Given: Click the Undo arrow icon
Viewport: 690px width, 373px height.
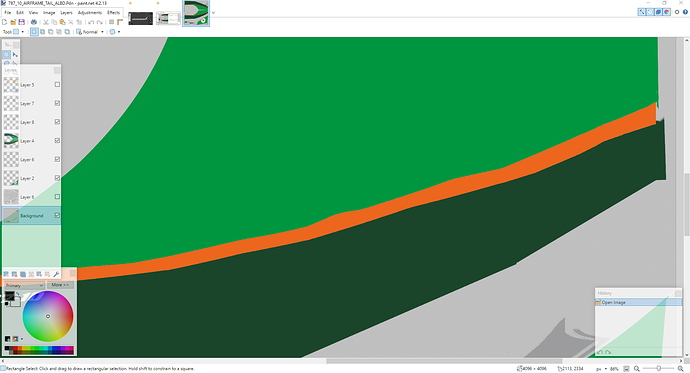Looking at the screenshot, I should (91, 22).
